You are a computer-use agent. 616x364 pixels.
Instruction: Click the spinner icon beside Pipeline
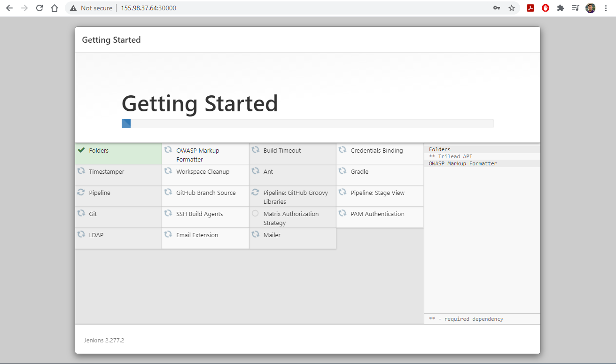tap(81, 193)
